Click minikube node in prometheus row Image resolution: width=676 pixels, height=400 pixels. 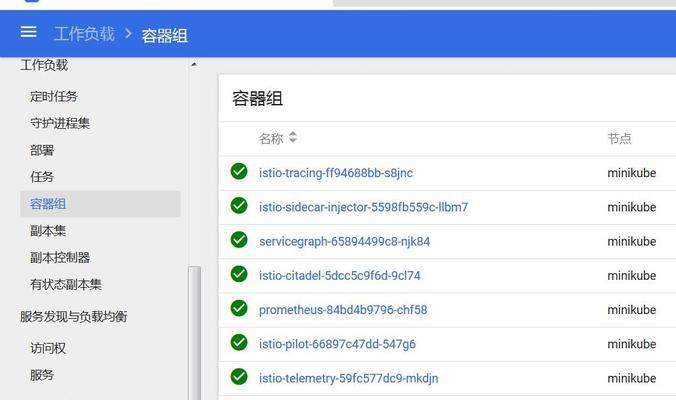[632, 310]
